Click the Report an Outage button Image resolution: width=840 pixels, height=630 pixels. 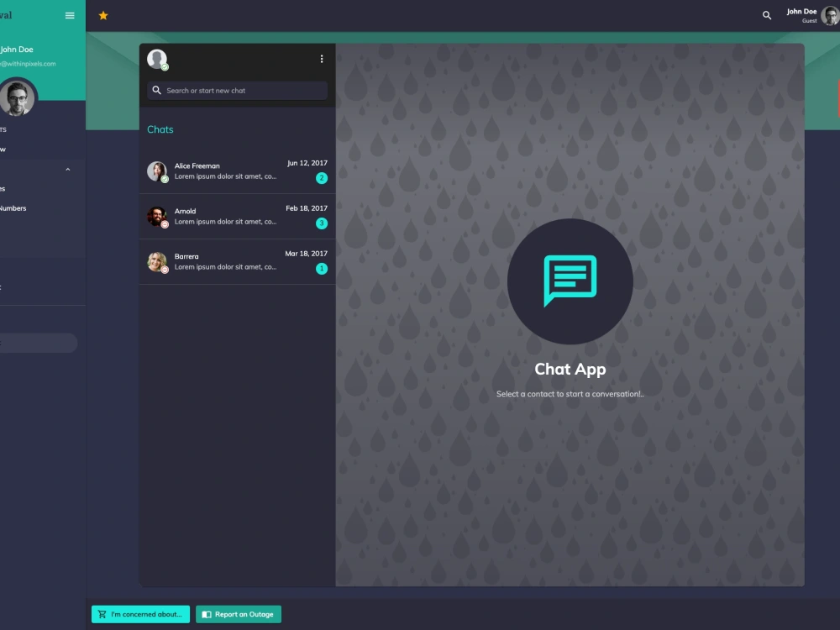(239, 614)
